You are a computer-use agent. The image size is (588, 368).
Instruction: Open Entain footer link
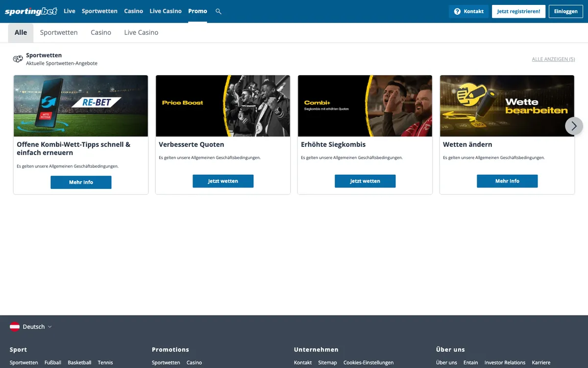[470, 363]
